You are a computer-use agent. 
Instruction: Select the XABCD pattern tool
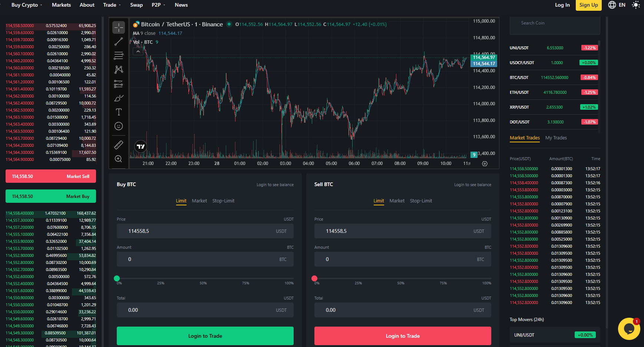[x=119, y=69]
